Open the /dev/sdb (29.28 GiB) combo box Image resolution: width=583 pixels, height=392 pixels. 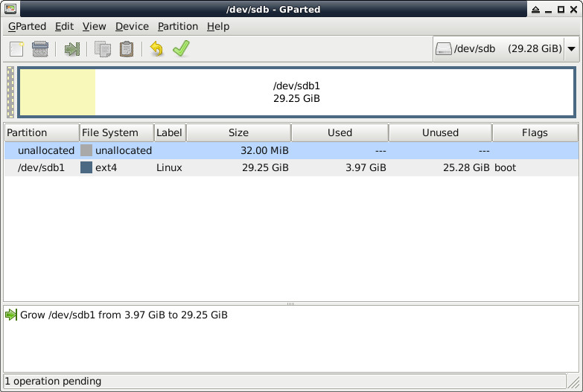[506, 48]
